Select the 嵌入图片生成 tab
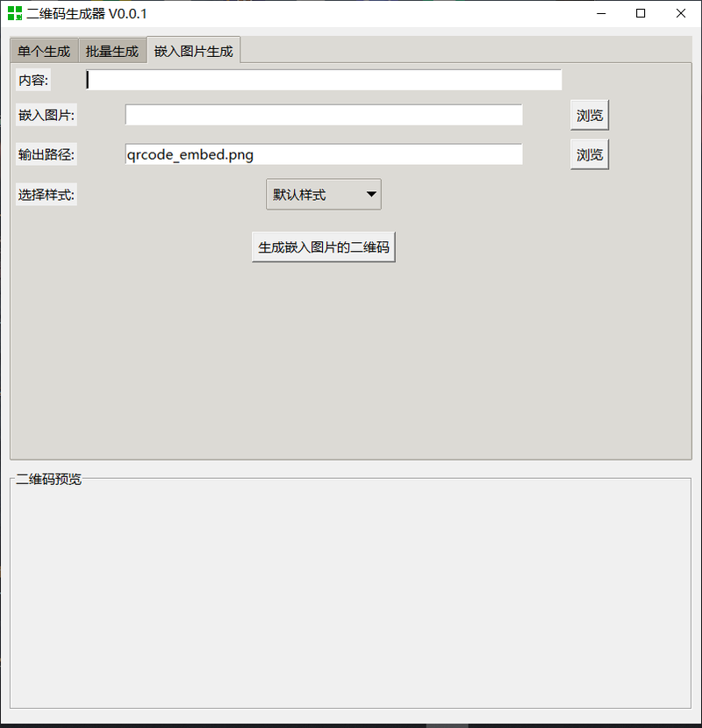 [193, 50]
